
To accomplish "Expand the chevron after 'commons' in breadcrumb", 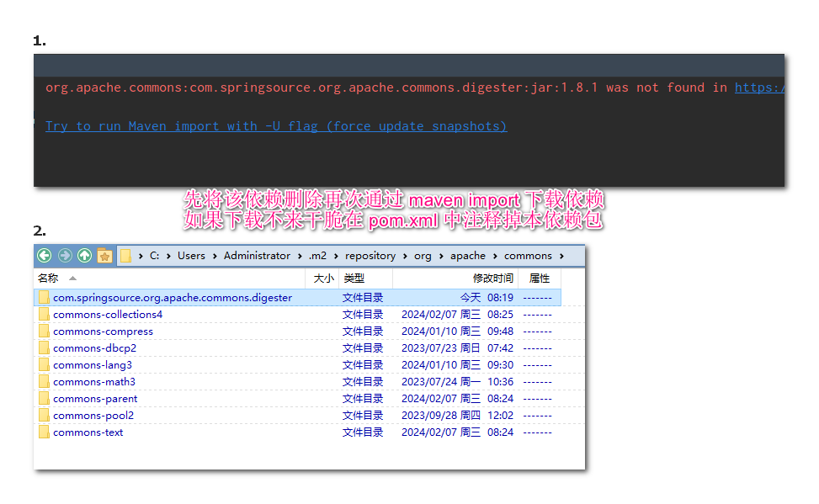I will [x=561, y=256].
